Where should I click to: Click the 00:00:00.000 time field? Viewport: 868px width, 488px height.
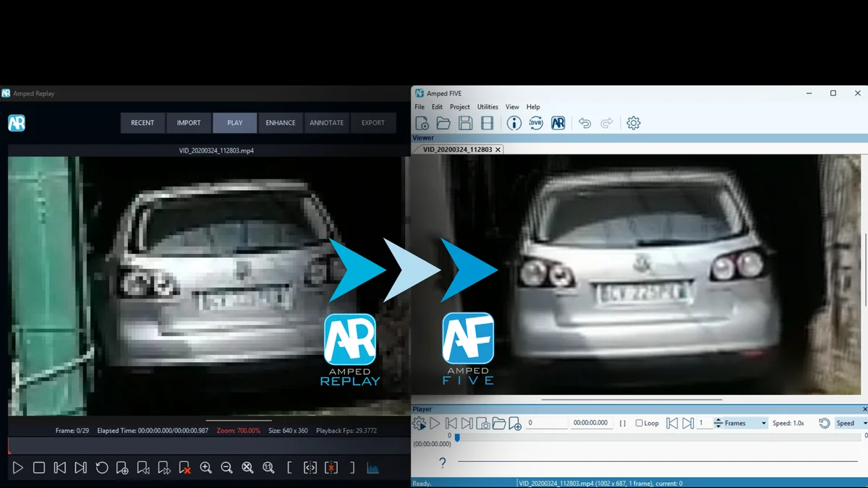[590, 423]
